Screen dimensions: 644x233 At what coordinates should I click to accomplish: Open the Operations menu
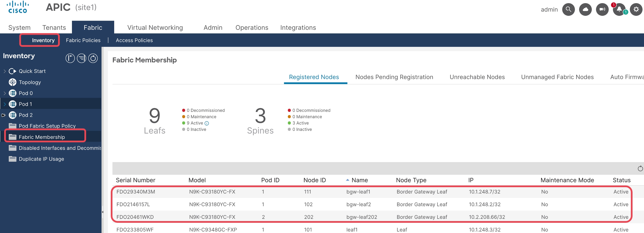tap(252, 28)
